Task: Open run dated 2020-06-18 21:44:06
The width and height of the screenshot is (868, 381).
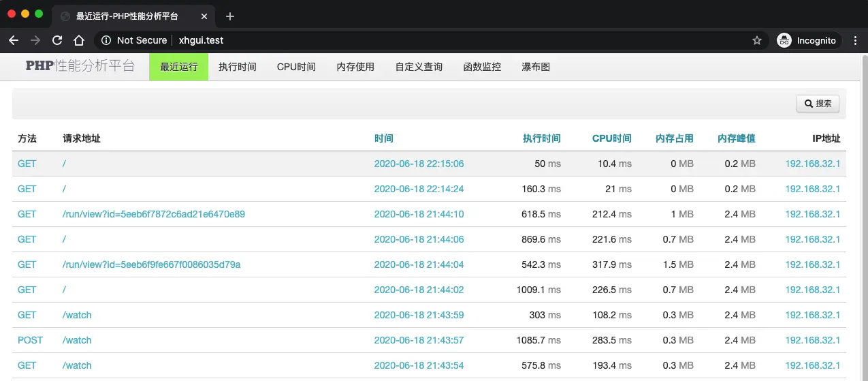Action: point(419,239)
